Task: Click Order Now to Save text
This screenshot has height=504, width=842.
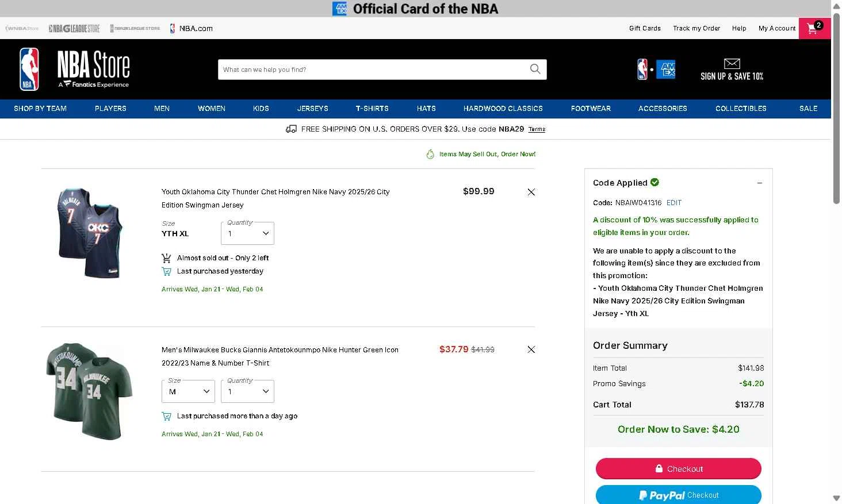Action: point(679,429)
